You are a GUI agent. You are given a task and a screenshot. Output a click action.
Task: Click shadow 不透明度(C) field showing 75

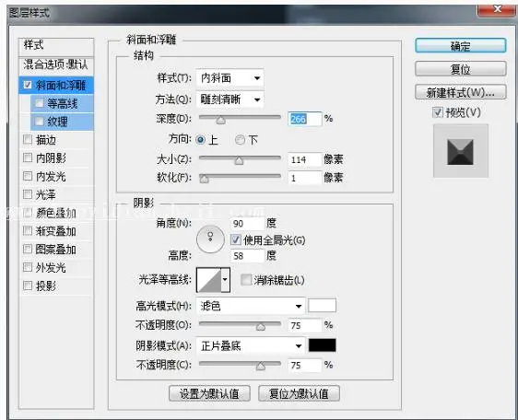point(304,365)
